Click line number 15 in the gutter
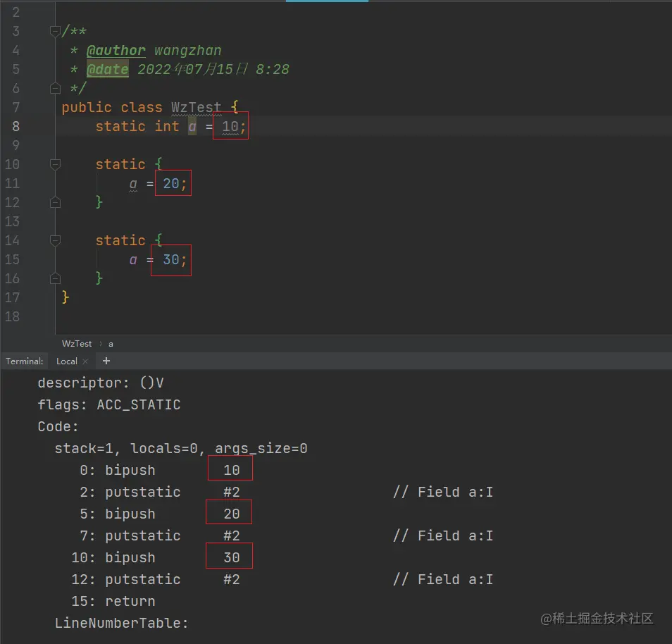The height and width of the screenshot is (644, 672). (x=13, y=259)
